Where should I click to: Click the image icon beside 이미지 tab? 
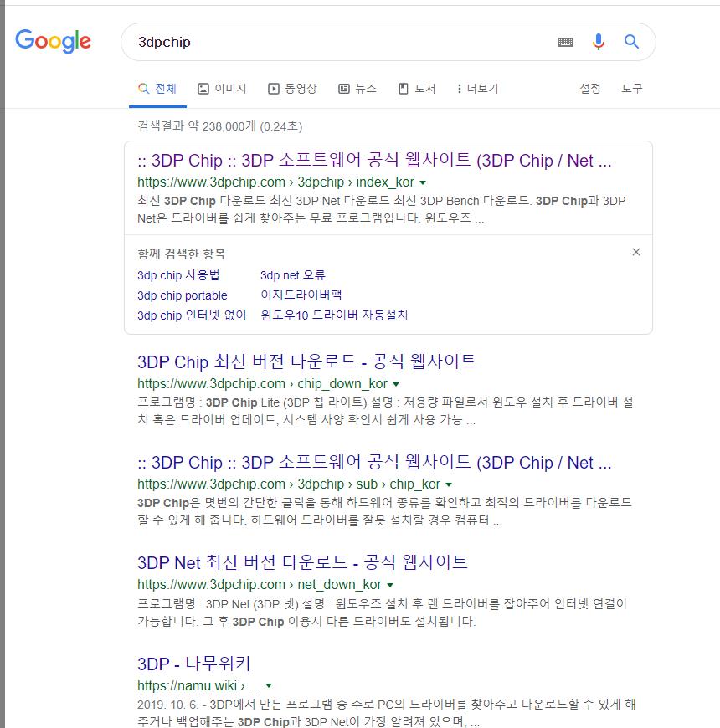point(203,89)
